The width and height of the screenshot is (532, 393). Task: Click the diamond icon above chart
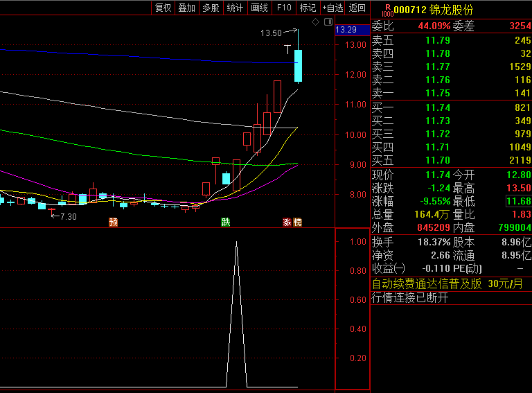point(316,22)
